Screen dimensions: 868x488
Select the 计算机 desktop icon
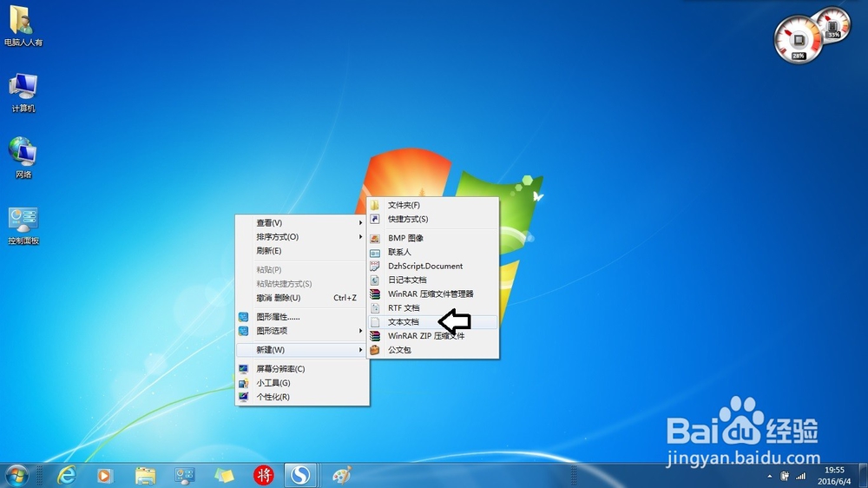(x=23, y=92)
